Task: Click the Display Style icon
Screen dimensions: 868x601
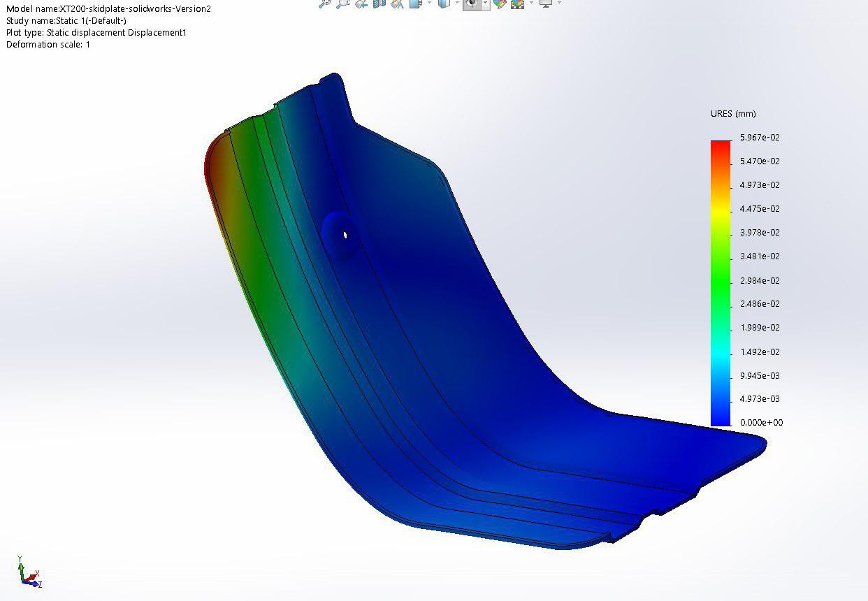Action: click(444, 3)
